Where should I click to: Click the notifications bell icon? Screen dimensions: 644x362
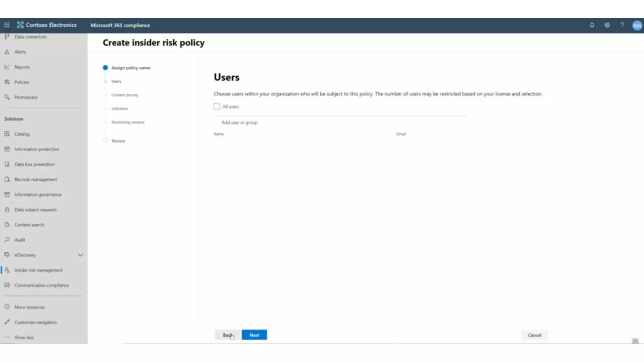pyautogui.click(x=592, y=25)
